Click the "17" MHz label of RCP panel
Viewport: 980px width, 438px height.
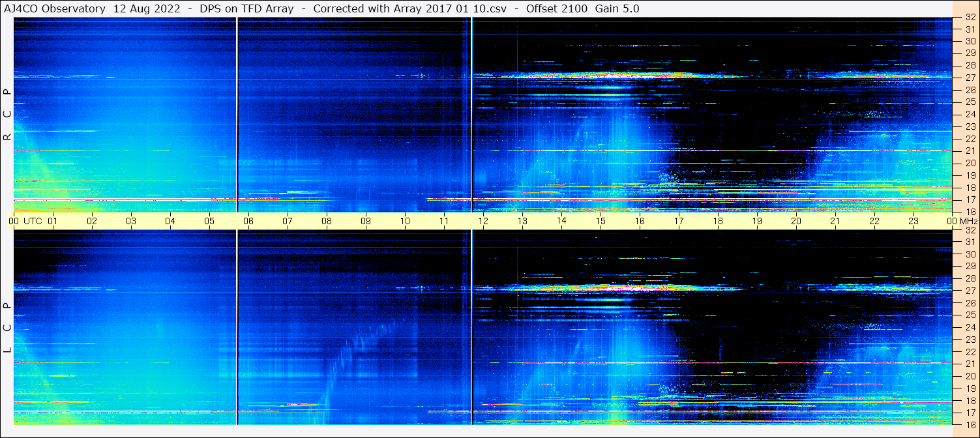pyautogui.click(x=970, y=199)
